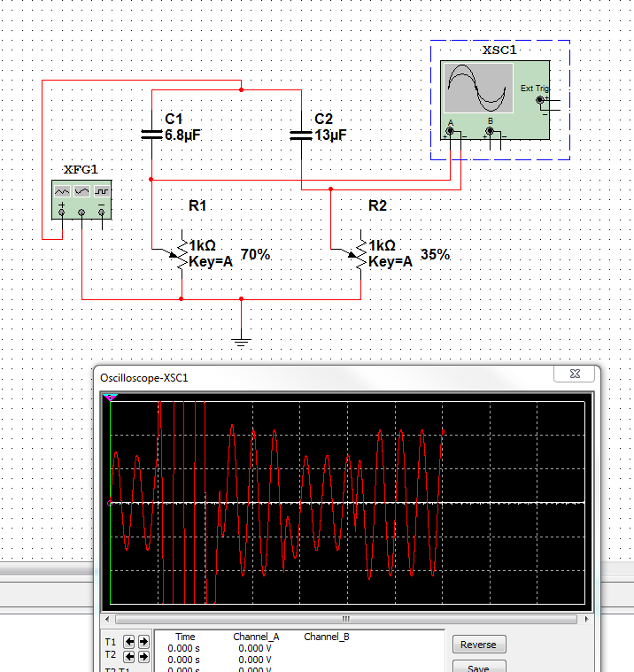Image resolution: width=634 pixels, height=672 pixels.
Task: Move cursor T2 left with arrow button
Action: [129, 656]
